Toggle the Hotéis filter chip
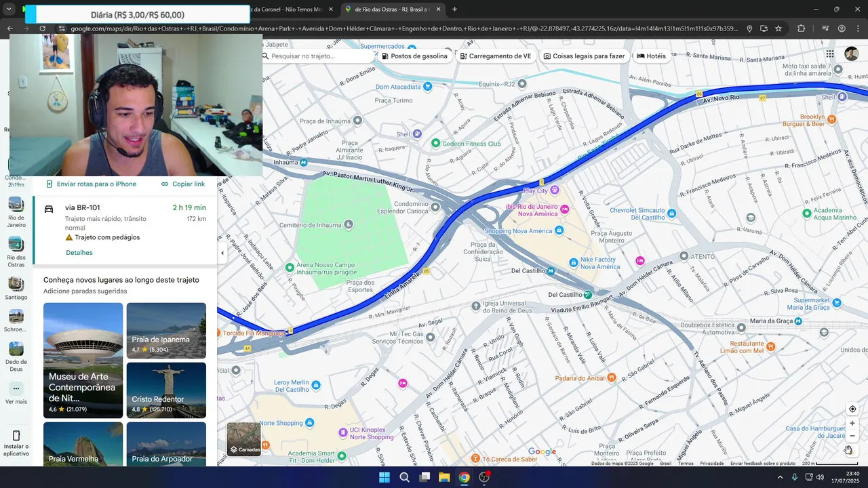 pos(651,56)
